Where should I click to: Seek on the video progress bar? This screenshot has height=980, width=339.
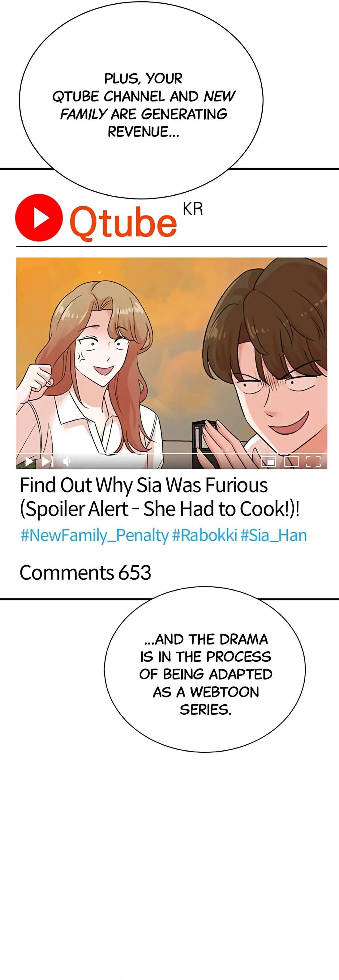(172, 454)
